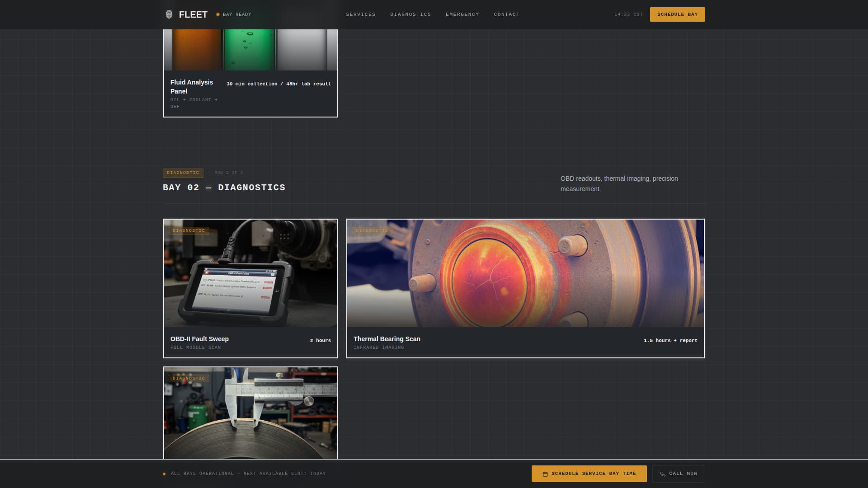868x488 pixels.
Task: Click the Row 2 of 3 label
Action: coord(229,173)
